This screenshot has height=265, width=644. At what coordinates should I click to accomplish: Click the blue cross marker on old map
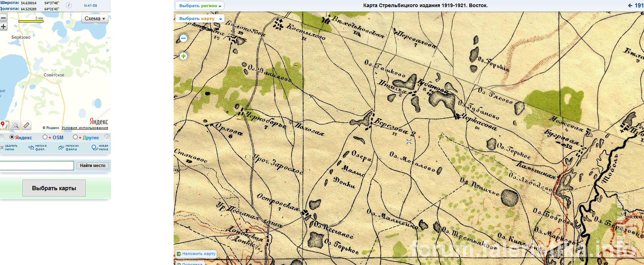(409, 142)
